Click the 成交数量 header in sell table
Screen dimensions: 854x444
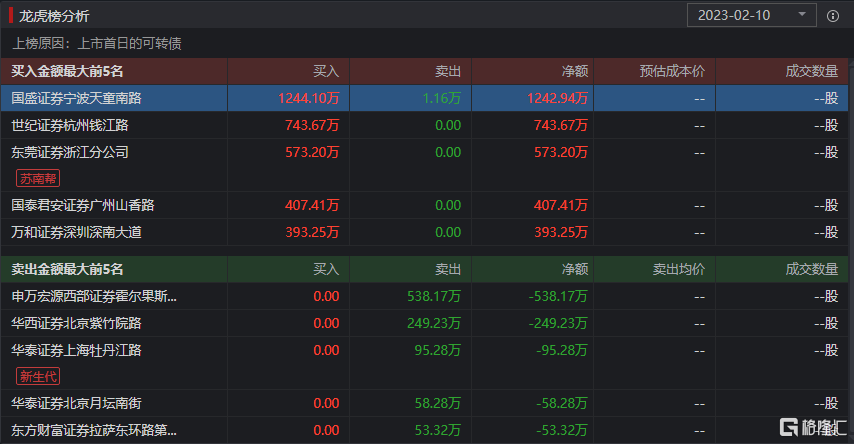coord(812,269)
